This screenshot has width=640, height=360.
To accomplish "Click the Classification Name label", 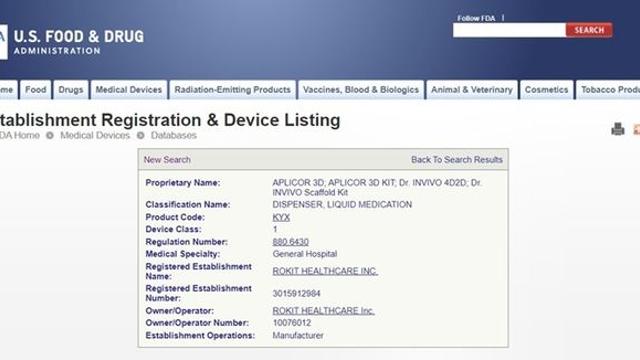I will [x=188, y=204].
